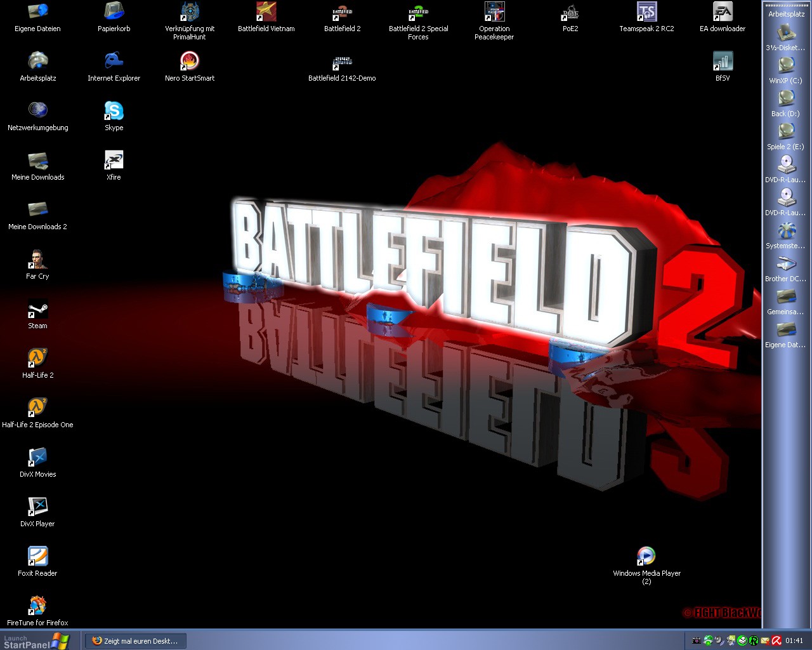
Task: Open Papierkorb recycle bin icon
Action: [114, 11]
